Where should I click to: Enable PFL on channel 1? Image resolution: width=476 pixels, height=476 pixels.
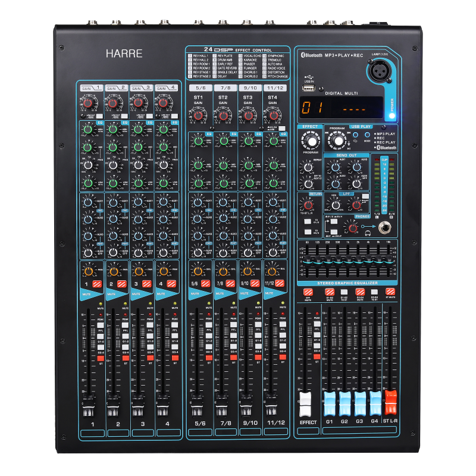click(100, 324)
